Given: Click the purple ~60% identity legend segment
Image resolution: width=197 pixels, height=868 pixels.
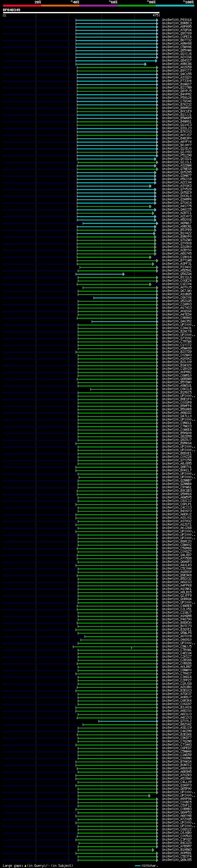Looking at the screenshot, I should click(x=98, y=6).
